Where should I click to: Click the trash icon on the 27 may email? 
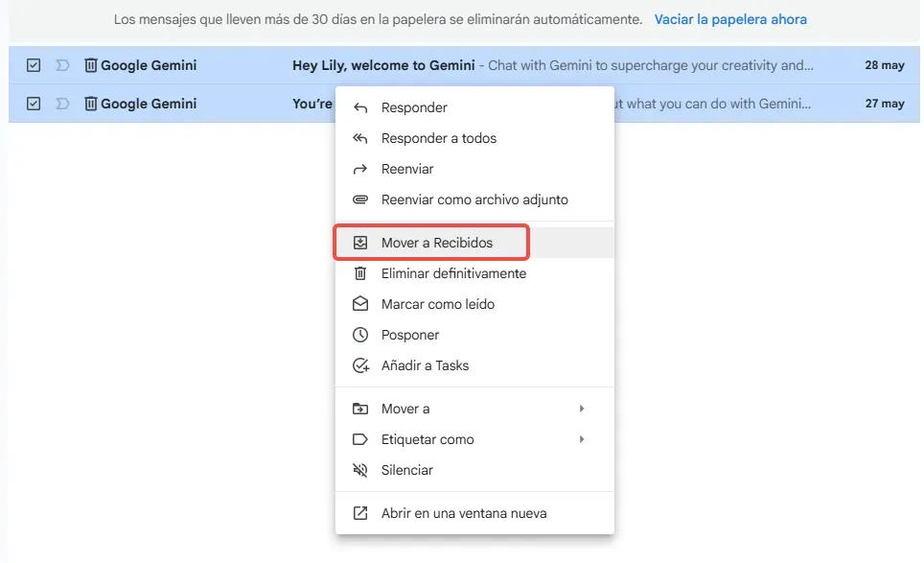[90, 104]
